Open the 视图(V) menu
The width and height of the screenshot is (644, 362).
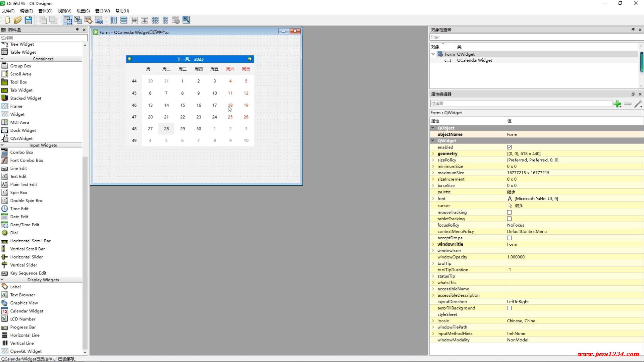[64, 11]
